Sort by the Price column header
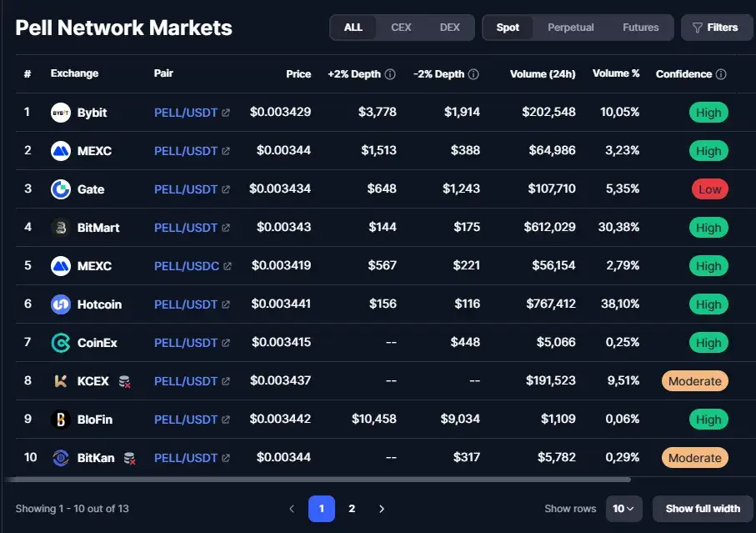This screenshot has width=756, height=533. (x=298, y=73)
